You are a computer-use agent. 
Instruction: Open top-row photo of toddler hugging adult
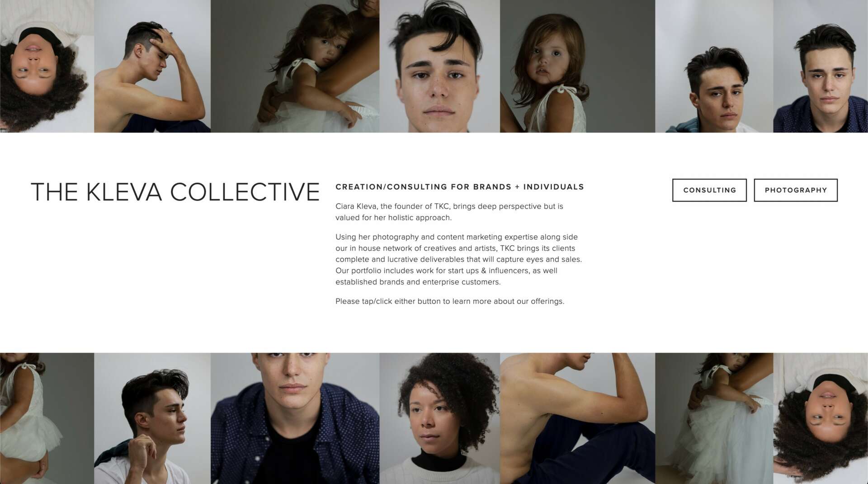coord(295,66)
